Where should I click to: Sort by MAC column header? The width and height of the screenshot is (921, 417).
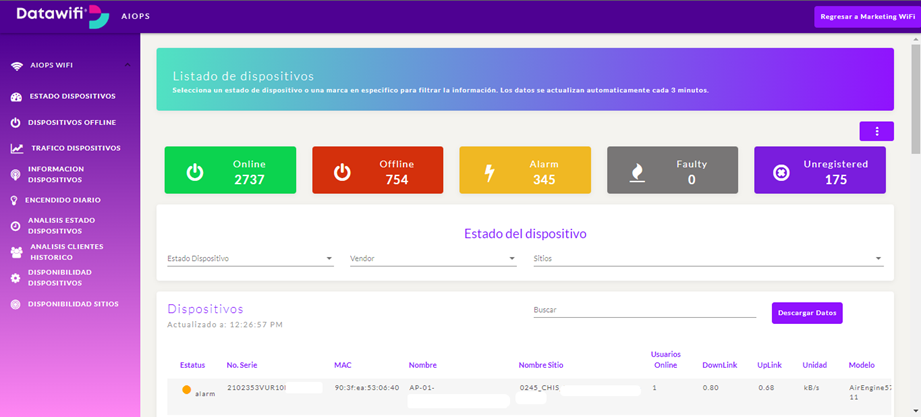coord(342,365)
